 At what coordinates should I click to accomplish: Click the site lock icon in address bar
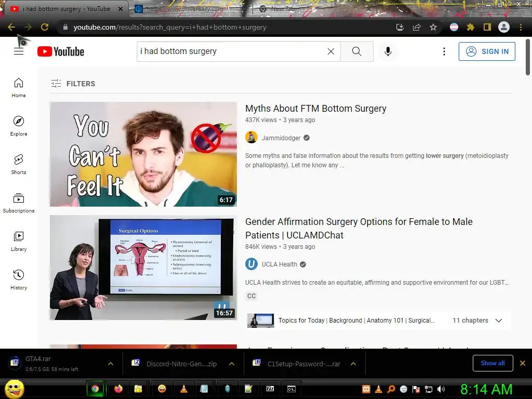tap(65, 27)
